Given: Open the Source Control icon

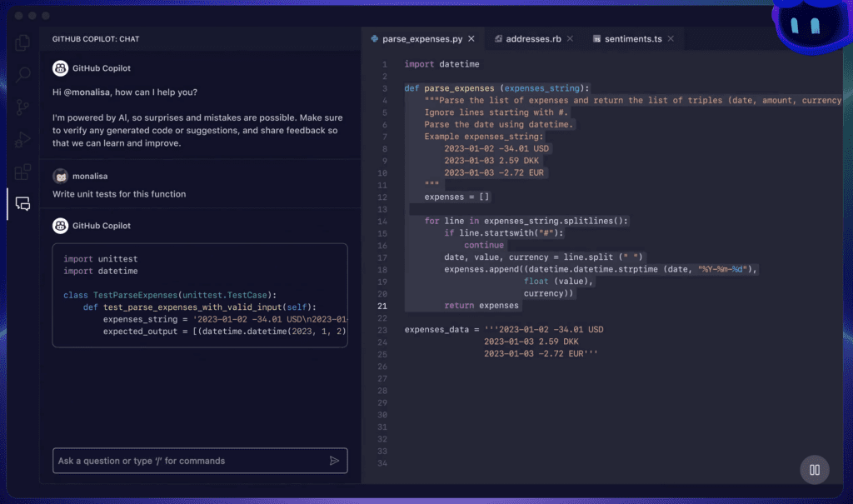Looking at the screenshot, I should tap(22, 107).
